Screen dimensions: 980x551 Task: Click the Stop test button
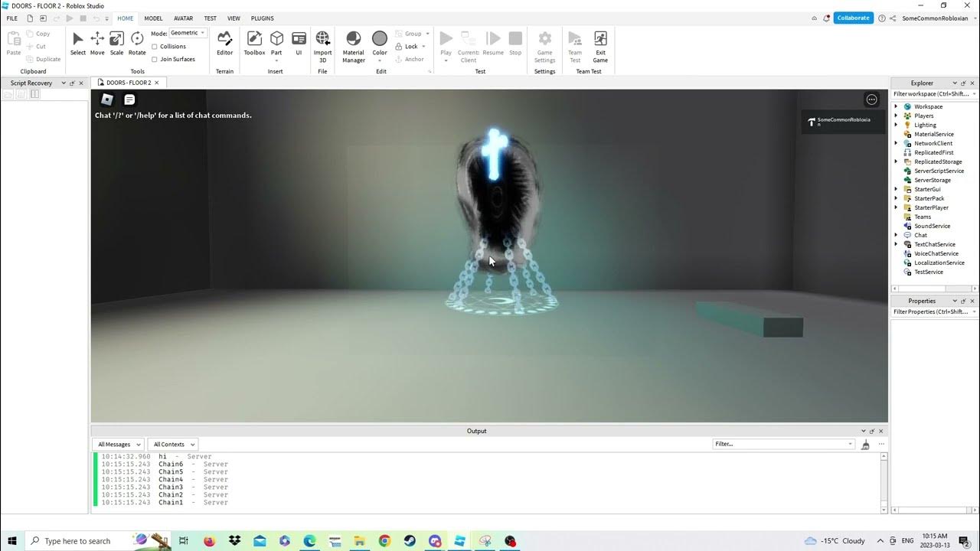point(515,43)
